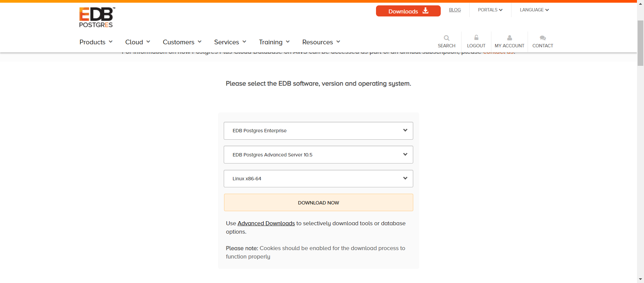Screen dimensions: 644x283
Task: Click the download arrow icon on Downloads button
Action: tap(425, 11)
